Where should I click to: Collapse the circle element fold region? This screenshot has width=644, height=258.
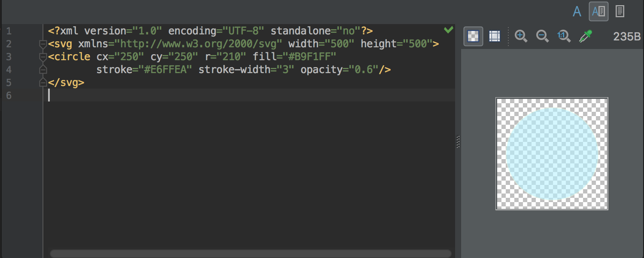click(43, 56)
